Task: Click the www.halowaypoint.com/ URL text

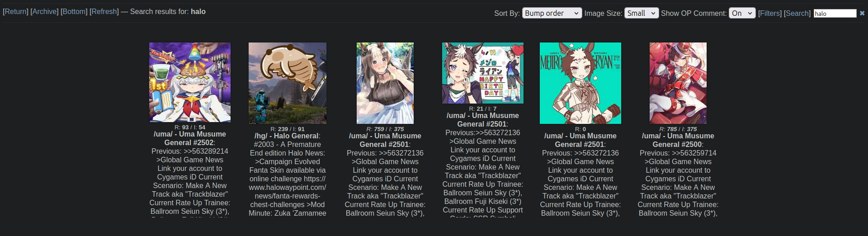Action: tap(288, 187)
